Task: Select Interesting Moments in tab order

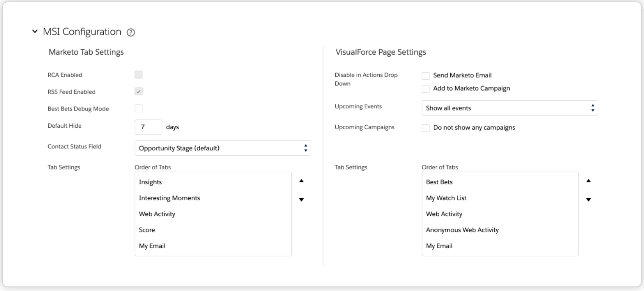Action: 213,198
